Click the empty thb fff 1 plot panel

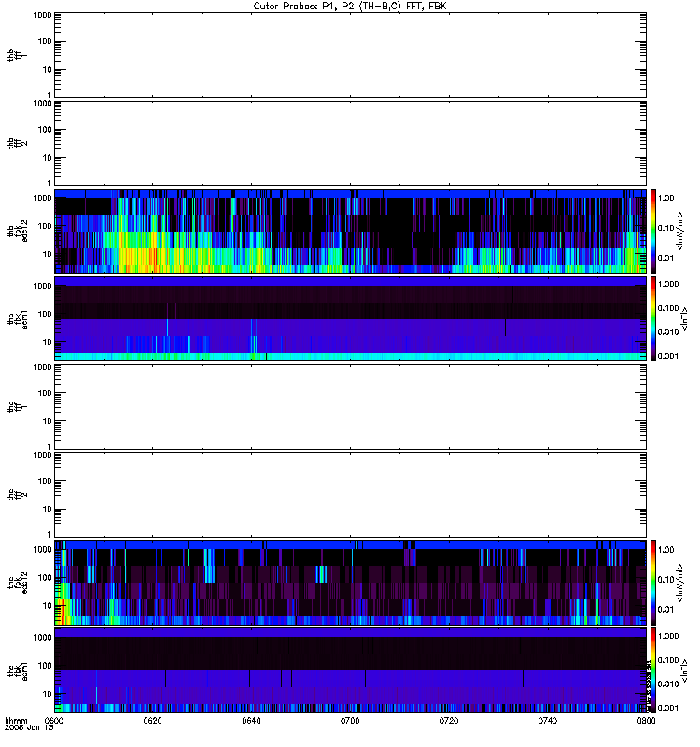(351, 55)
